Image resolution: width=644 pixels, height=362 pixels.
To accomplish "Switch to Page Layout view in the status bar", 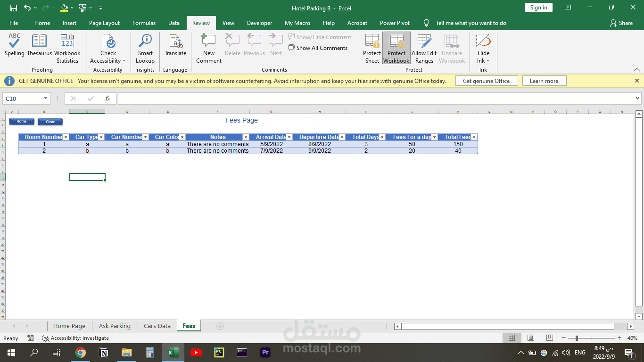I will 531,338.
